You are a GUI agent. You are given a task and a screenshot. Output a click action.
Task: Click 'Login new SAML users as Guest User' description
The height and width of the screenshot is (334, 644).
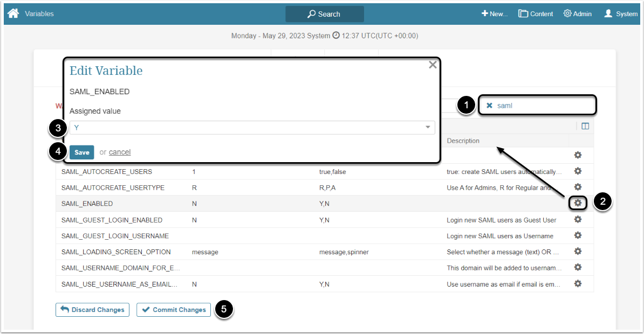[x=502, y=220]
